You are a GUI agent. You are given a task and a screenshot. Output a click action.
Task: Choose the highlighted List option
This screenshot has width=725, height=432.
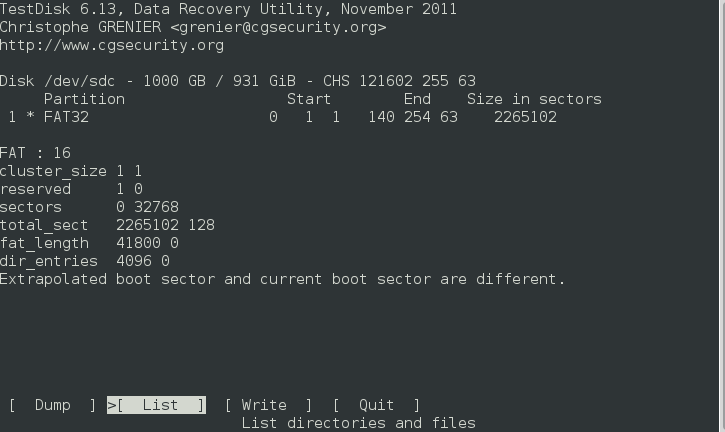[x=156, y=405]
